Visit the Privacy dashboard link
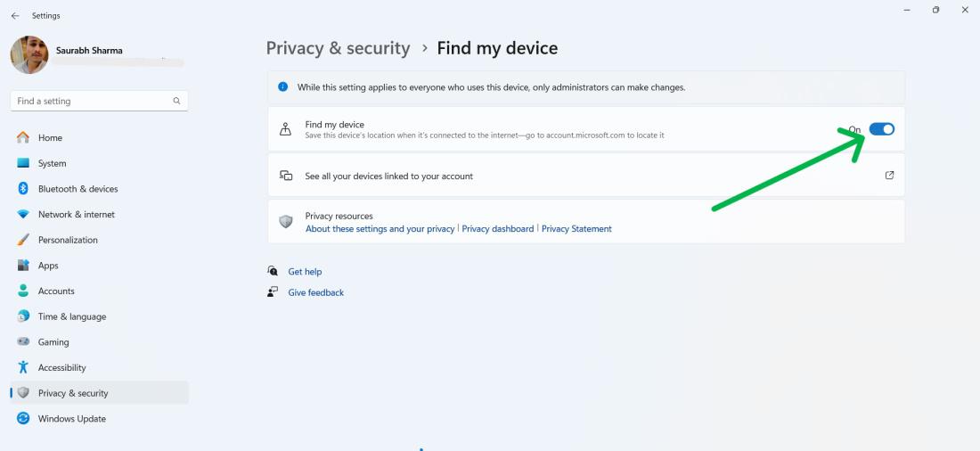Screen dimensions: 980x451 coord(498,229)
